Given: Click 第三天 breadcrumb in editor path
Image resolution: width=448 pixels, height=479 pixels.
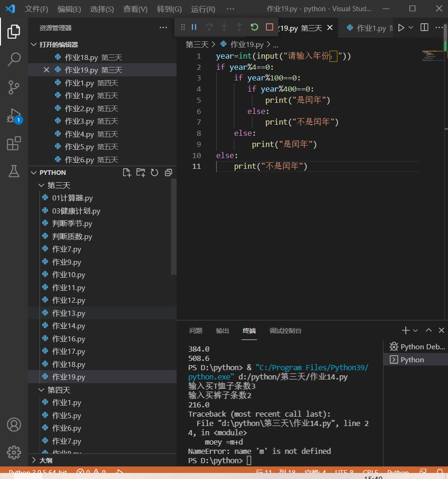Looking at the screenshot, I should pos(197,45).
